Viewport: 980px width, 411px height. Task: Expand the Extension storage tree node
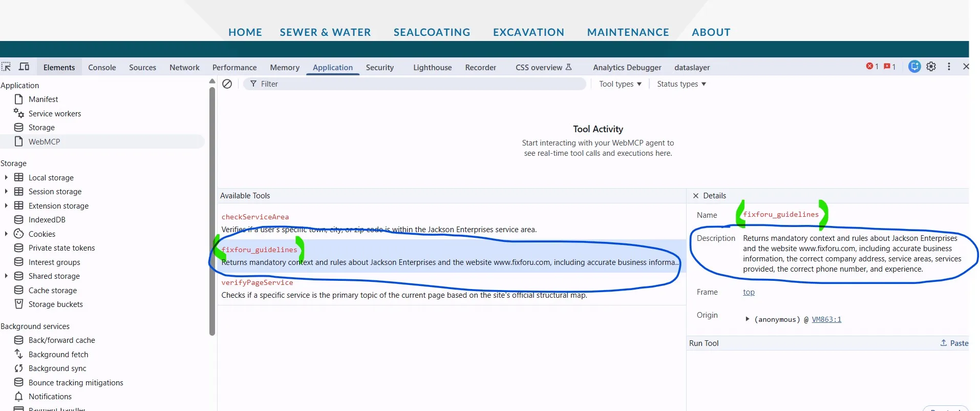6,205
